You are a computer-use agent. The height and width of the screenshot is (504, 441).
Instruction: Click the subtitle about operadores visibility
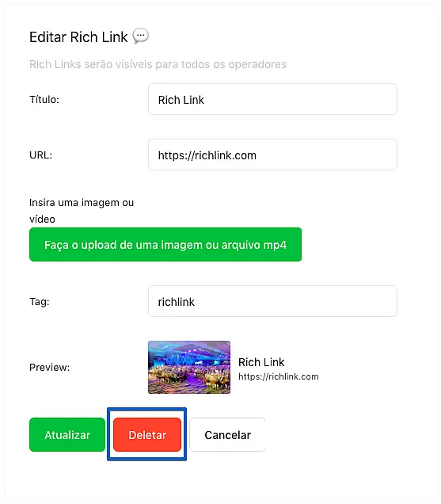click(x=158, y=64)
